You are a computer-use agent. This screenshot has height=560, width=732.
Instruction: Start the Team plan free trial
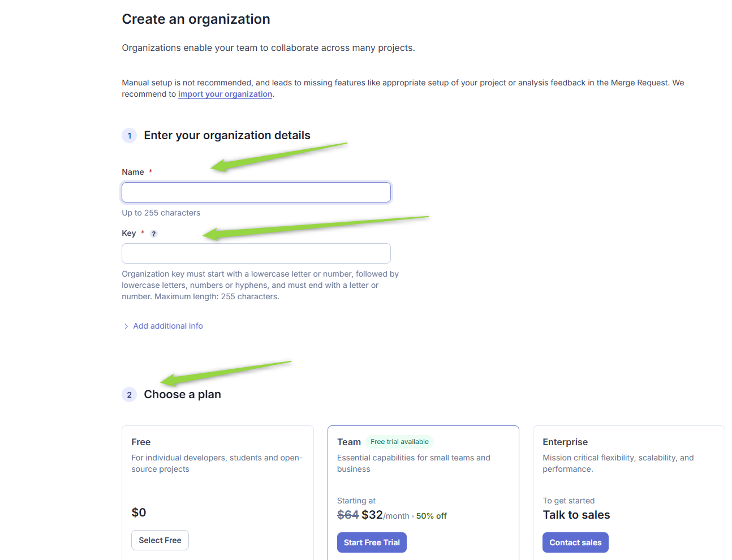pyautogui.click(x=372, y=542)
